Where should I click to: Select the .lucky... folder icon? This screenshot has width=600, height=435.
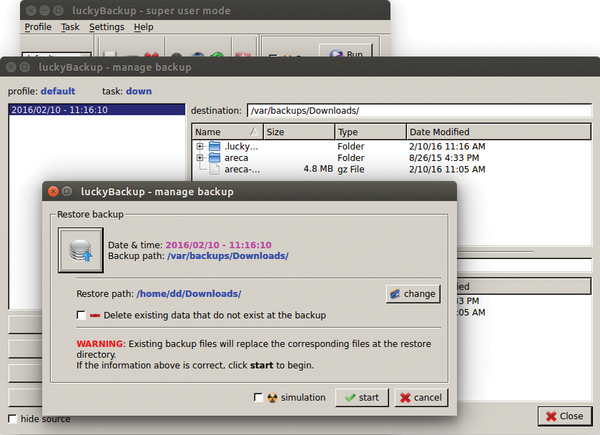point(215,146)
